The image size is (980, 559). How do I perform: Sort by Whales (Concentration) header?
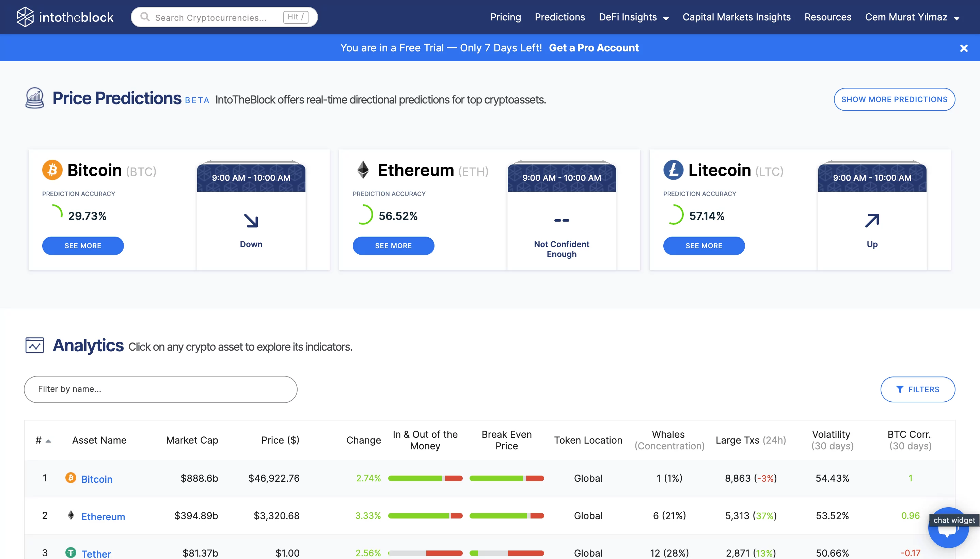coord(669,440)
